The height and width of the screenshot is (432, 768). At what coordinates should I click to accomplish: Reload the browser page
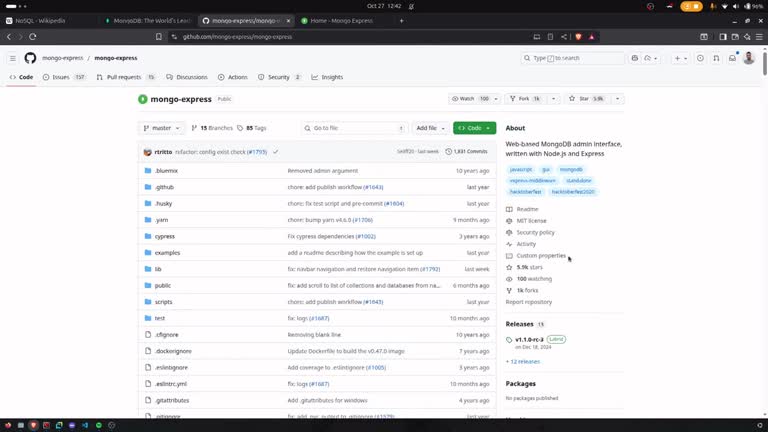tap(33, 37)
